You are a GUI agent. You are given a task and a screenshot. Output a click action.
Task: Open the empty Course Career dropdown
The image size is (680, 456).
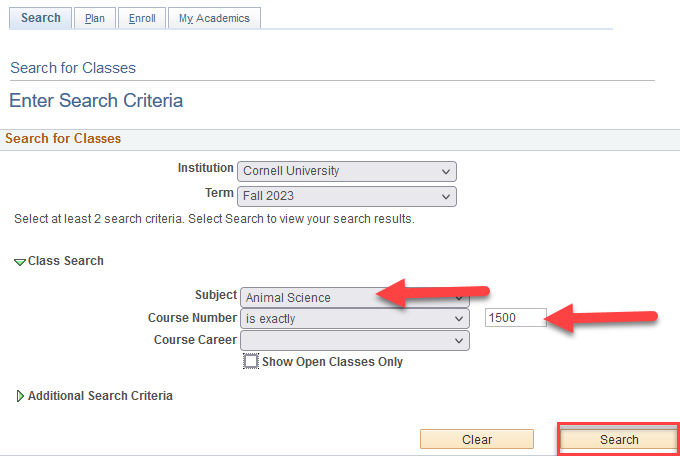[x=354, y=341]
